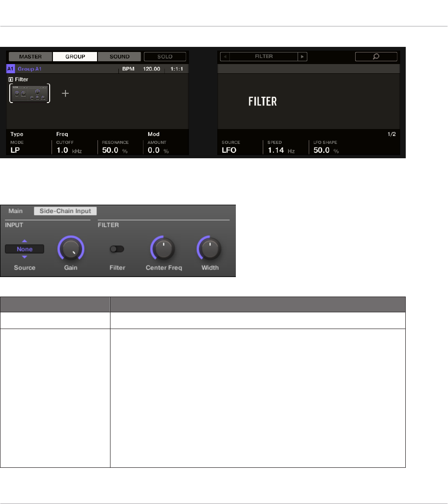The image size is (448, 504).
Task: Click the BPM value 120.00
Action: click(151, 69)
